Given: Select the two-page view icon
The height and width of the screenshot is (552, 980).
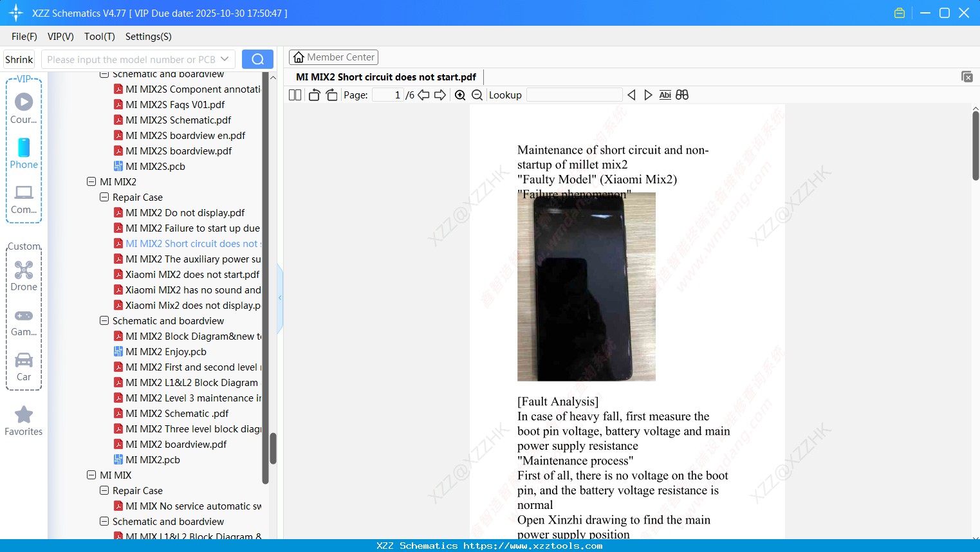Looking at the screenshot, I should coord(294,95).
